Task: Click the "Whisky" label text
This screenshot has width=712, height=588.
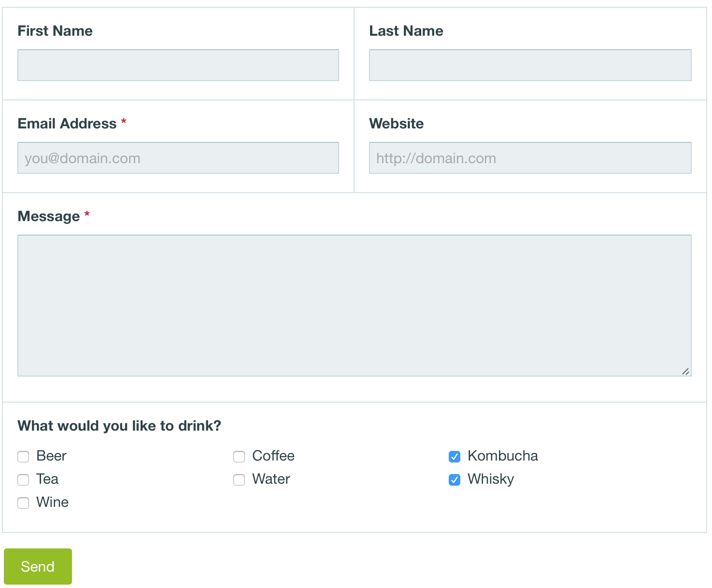Action: point(491,479)
